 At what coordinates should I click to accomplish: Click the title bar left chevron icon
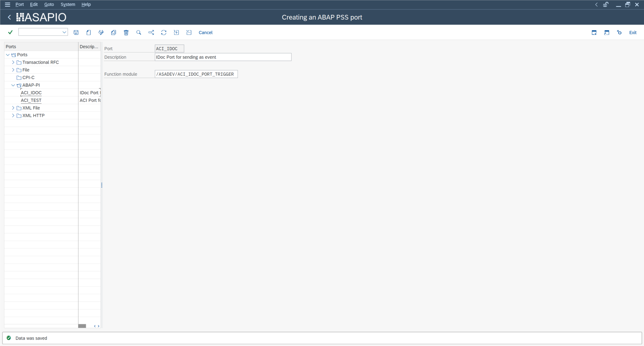point(596,4)
